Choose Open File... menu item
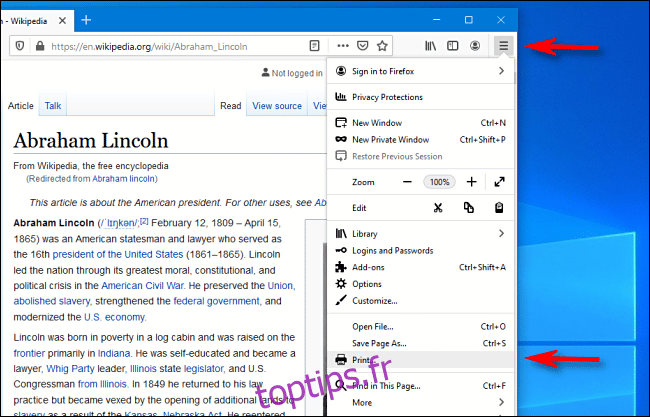Screen dimensions: 650x417 [x=420, y=327]
